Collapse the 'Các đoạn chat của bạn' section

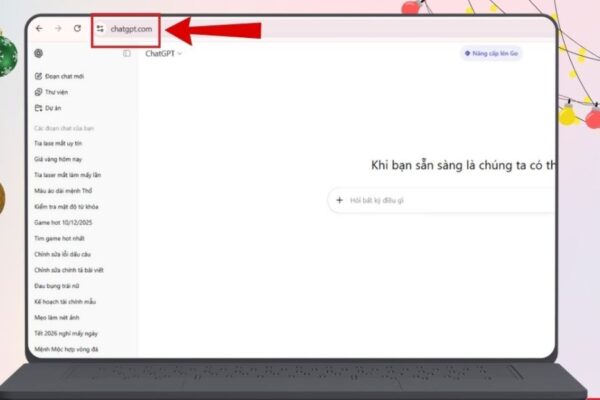(63, 127)
